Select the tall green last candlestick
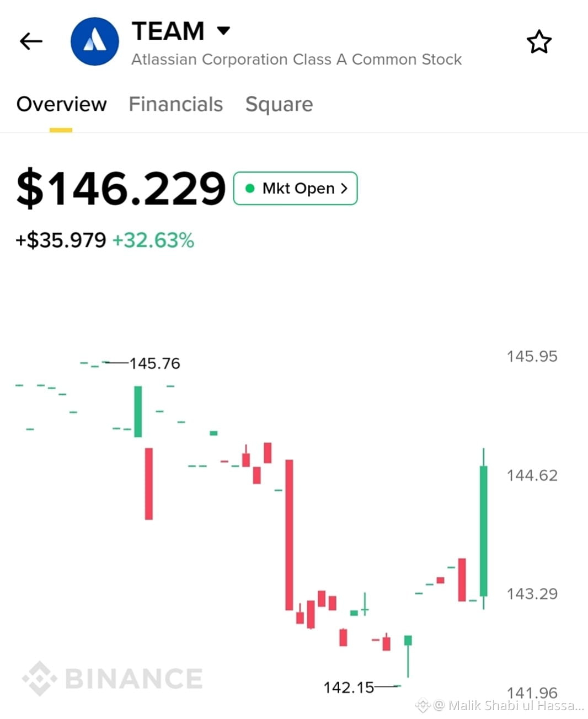588x719 pixels. pos(484,529)
